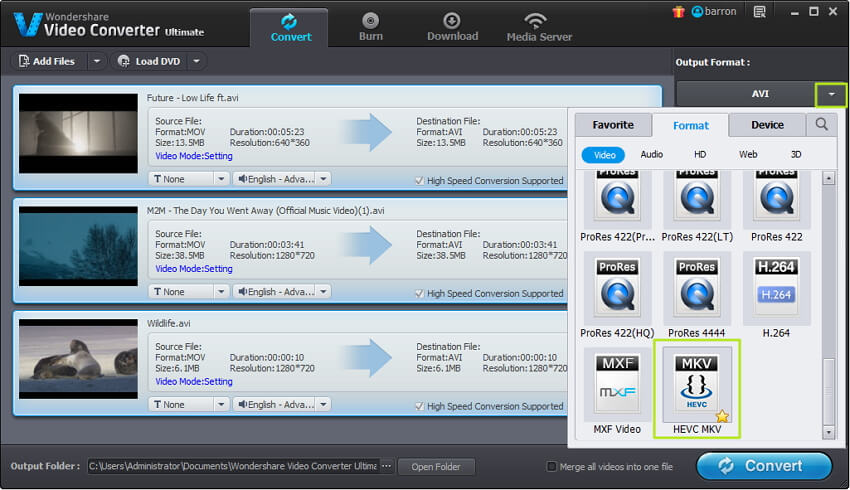Open Video Mode:Setting for M2M video
The width and height of the screenshot is (850, 490).
point(194,269)
